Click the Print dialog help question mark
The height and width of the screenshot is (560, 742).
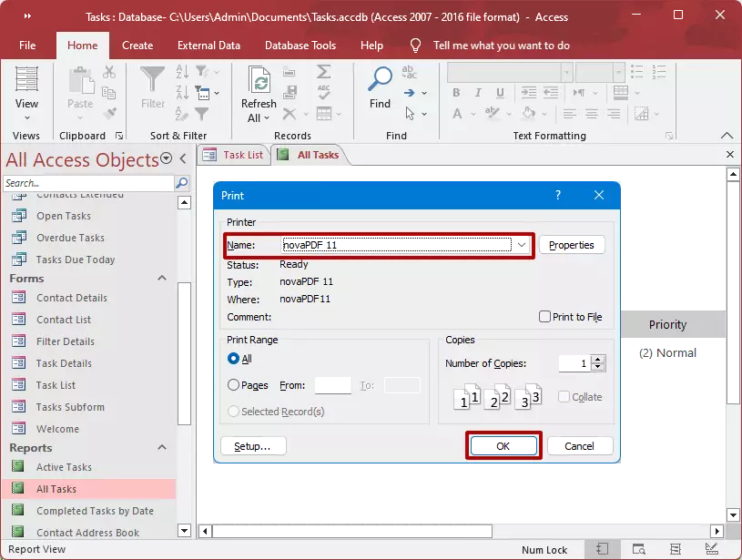click(x=558, y=196)
